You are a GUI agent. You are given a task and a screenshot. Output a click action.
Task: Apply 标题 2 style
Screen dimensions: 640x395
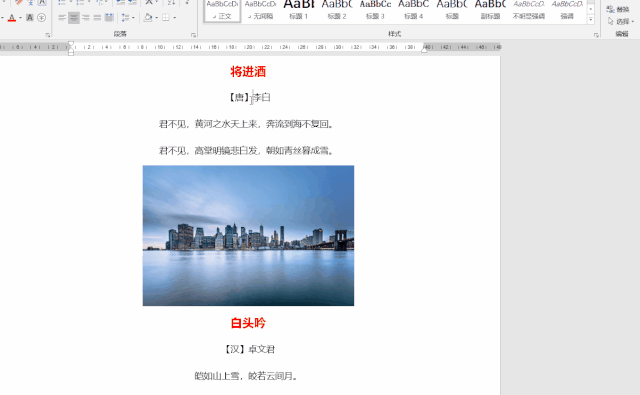click(337, 11)
